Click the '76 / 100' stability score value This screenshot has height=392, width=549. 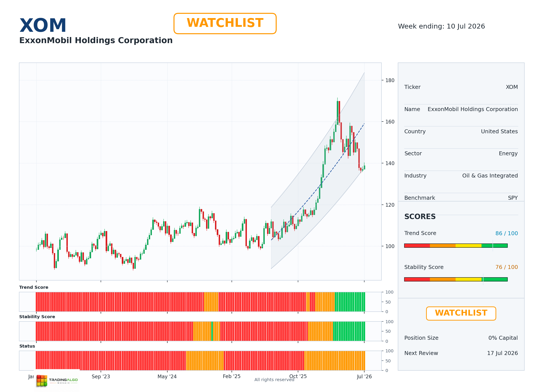click(x=507, y=267)
